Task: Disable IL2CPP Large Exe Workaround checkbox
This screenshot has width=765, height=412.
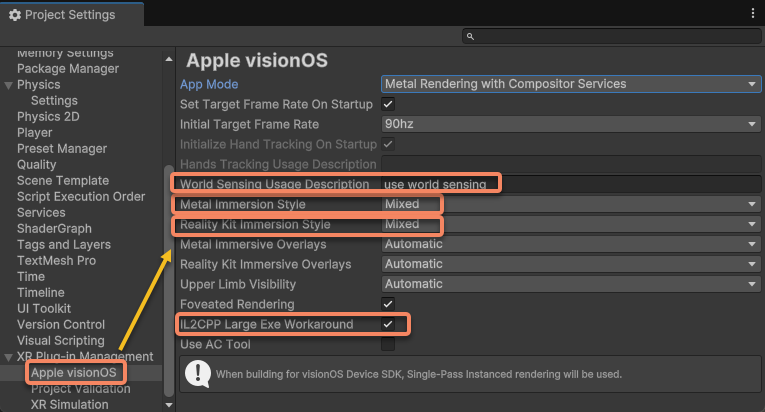Action: (x=388, y=324)
